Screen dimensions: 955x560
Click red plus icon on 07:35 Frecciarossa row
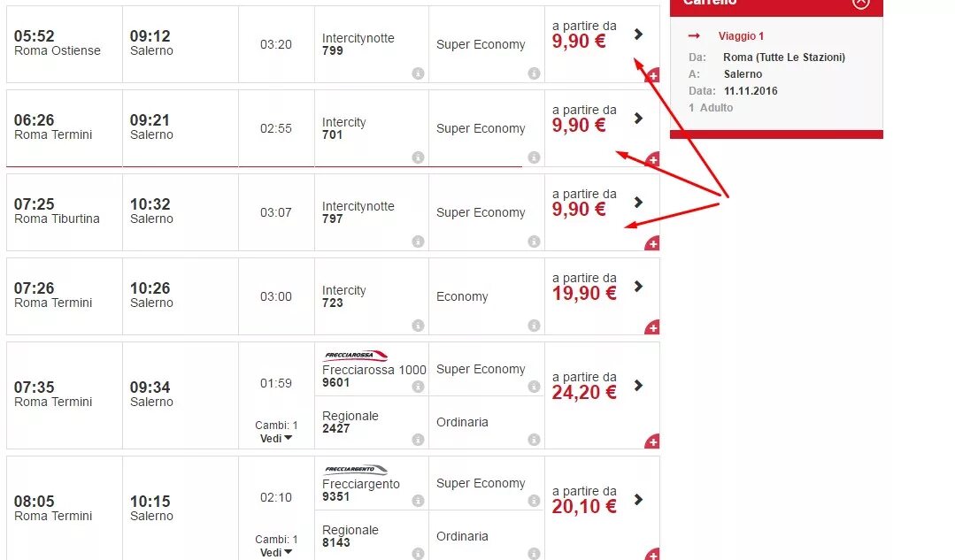click(x=653, y=441)
